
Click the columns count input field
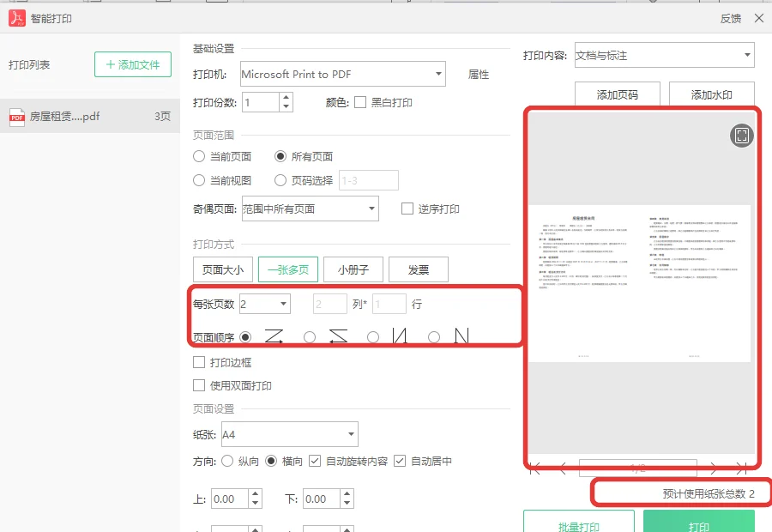pyautogui.click(x=330, y=304)
